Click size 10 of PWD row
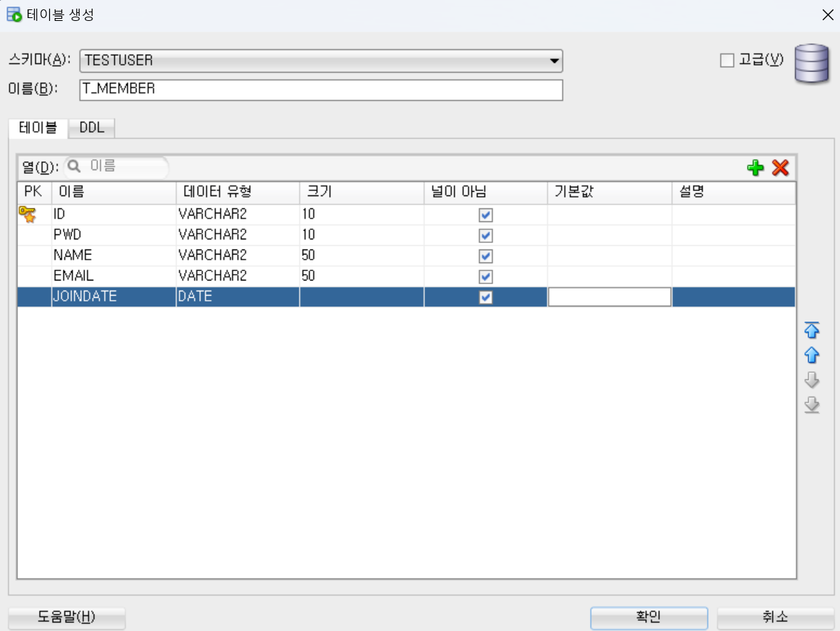Viewport: 840px width, 631px height. click(x=362, y=236)
